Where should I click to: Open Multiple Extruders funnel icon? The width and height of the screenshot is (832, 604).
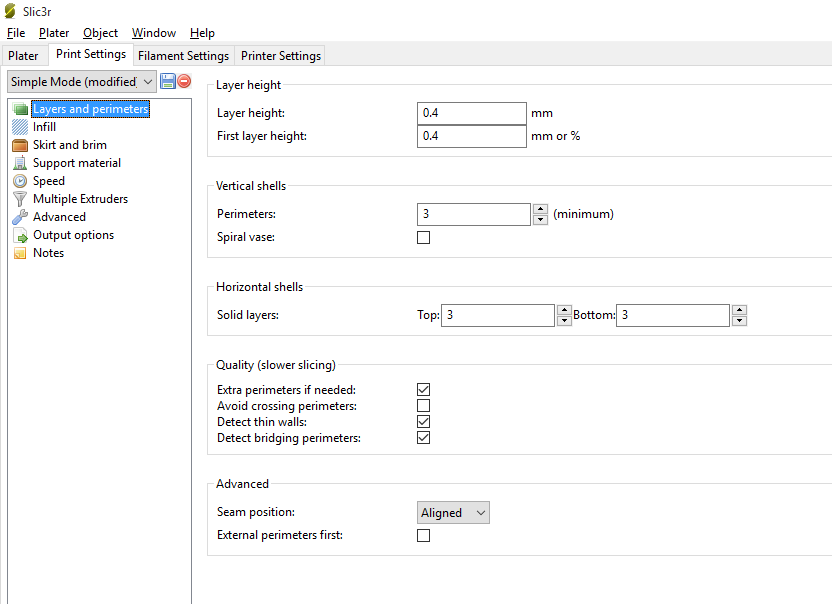pyautogui.click(x=20, y=199)
